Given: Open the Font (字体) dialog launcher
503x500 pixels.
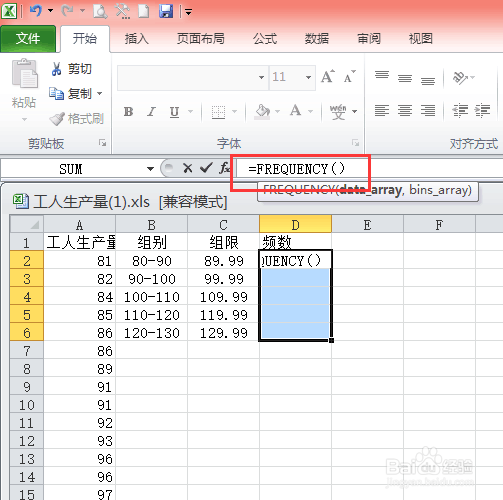Looking at the screenshot, I should click(356, 143).
